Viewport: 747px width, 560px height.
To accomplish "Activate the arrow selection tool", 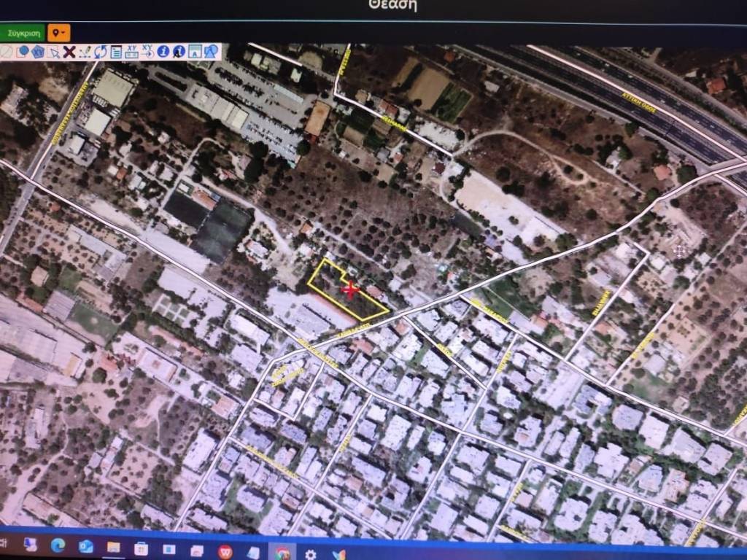I will [54, 52].
